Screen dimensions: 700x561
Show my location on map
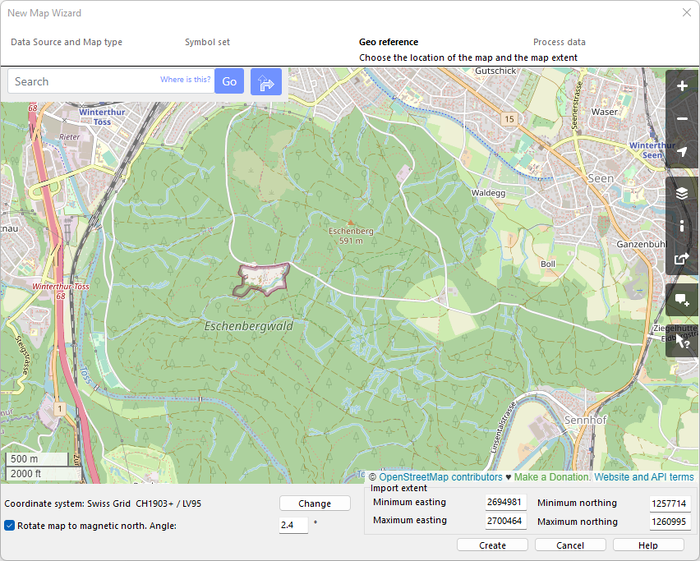coord(682,152)
